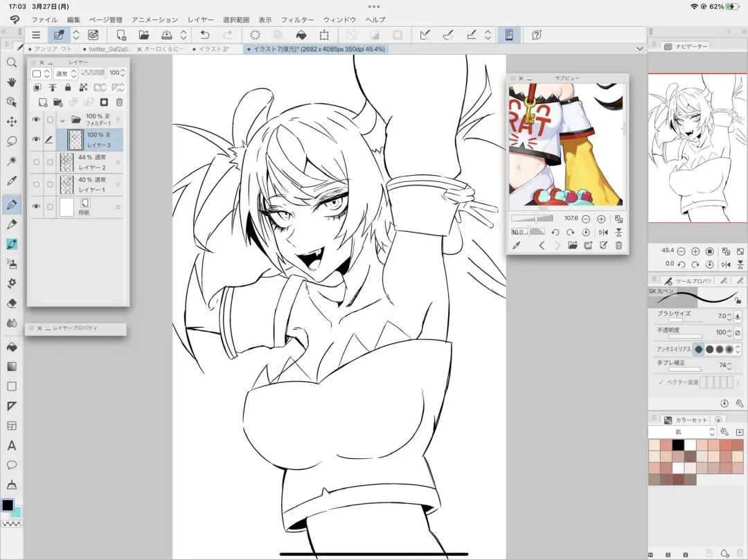Open the 通常 blend mode dropdown
Viewport: 748px width, 560px height.
[x=66, y=73]
